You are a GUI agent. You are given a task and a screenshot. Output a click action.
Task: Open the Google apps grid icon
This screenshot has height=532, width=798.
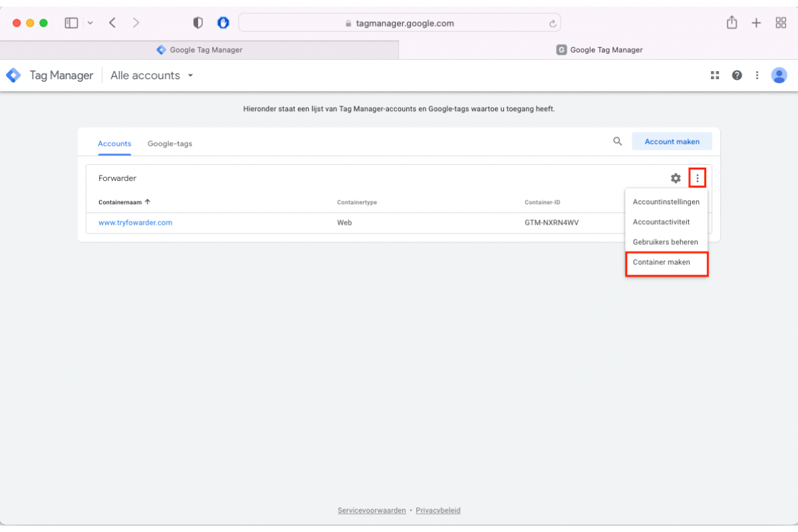tap(715, 75)
